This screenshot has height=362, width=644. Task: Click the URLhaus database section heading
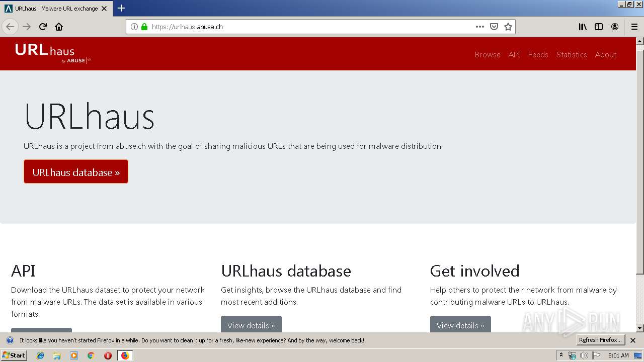[x=286, y=271]
